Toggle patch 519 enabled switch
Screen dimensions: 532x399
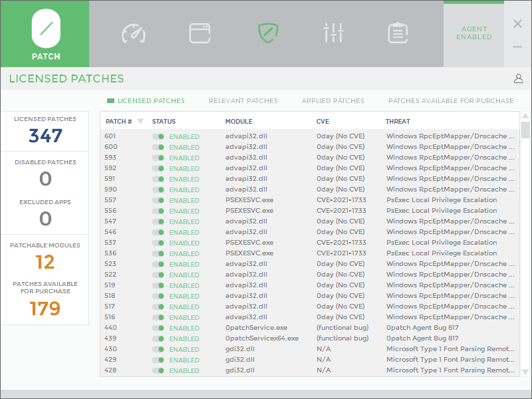coord(158,285)
